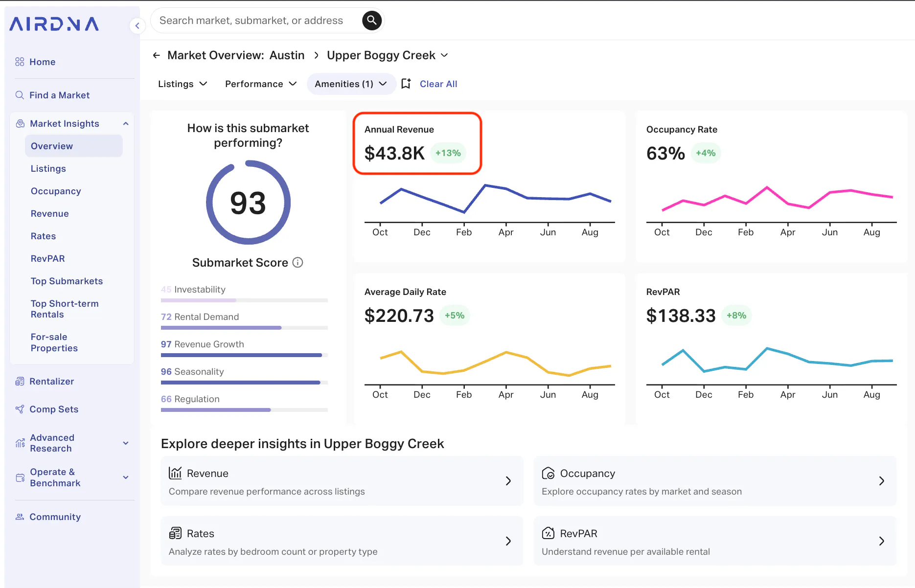Open Rates in the sidebar
The image size is (915, 588).
click(x=43, y=236)
